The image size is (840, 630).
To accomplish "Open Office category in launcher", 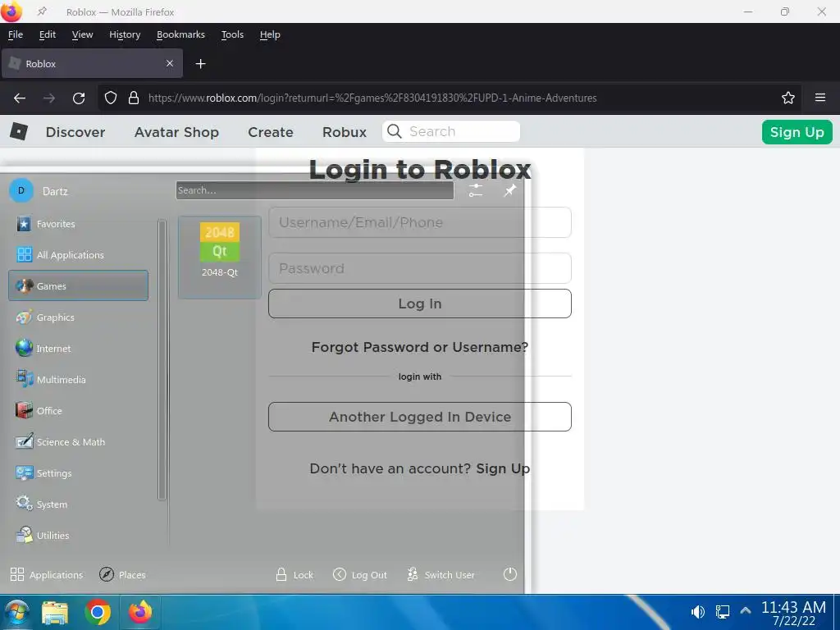I will coord(78,411).
